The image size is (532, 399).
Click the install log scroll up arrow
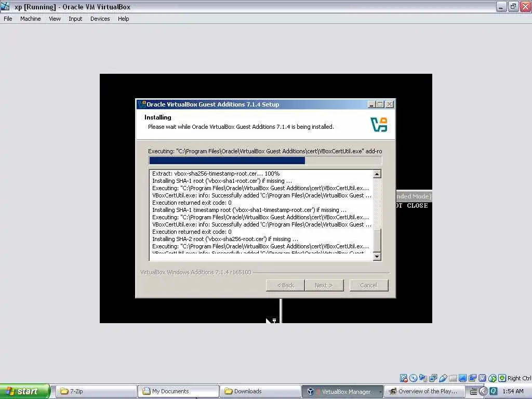[377, 174]
